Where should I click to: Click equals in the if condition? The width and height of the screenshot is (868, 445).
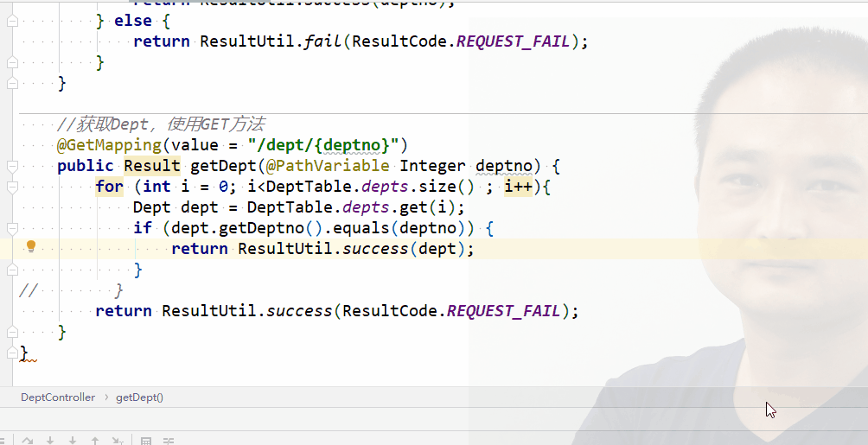(x=361, y=228)
